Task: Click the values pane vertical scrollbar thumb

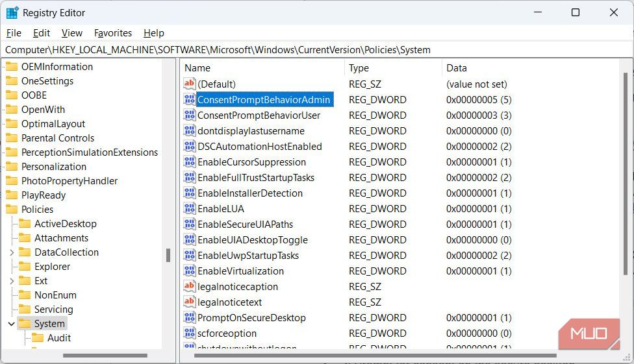Action: pos(626,174)
